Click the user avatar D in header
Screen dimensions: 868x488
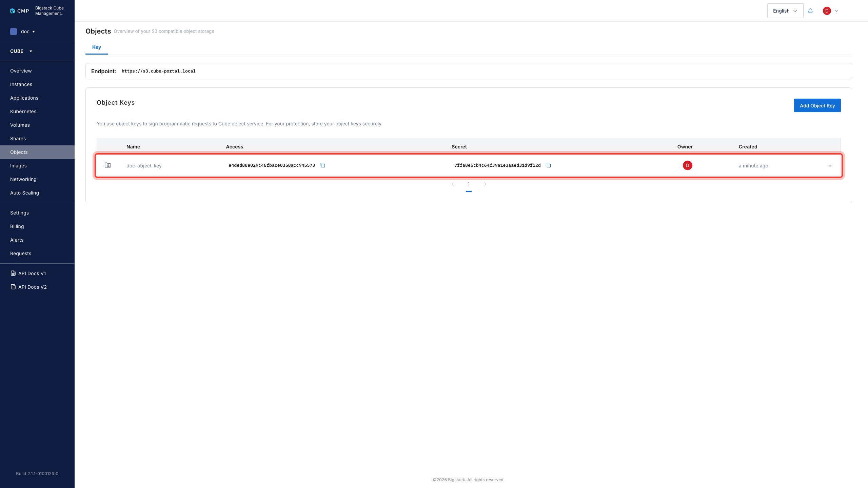point(827,11)
